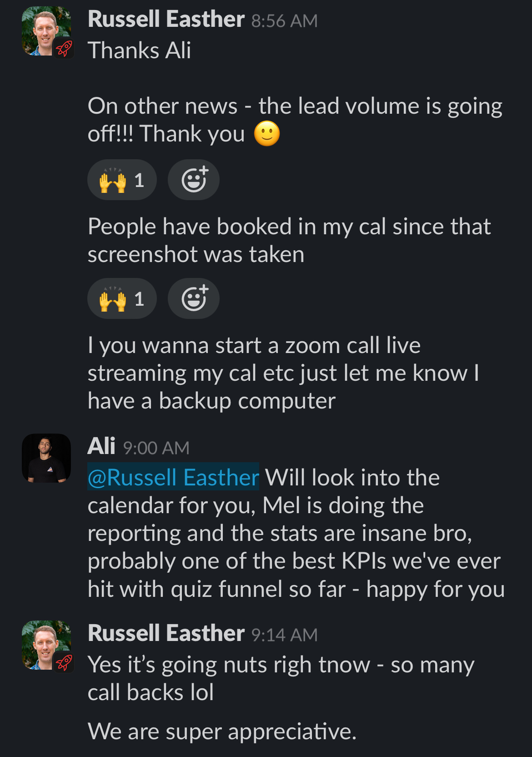Viewport: 532px width, 757px height.
Task: Click the Ali sender name
Action: click(x=101, y=446)
